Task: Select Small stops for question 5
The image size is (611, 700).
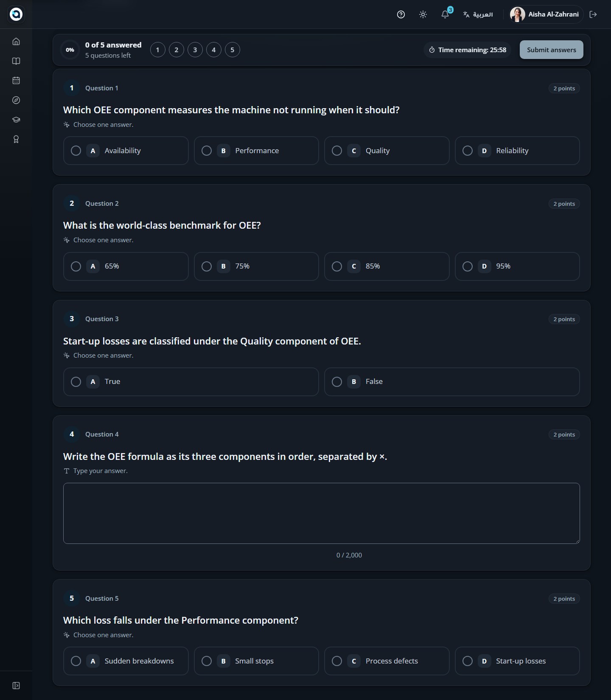Action: tap(256, 661)
